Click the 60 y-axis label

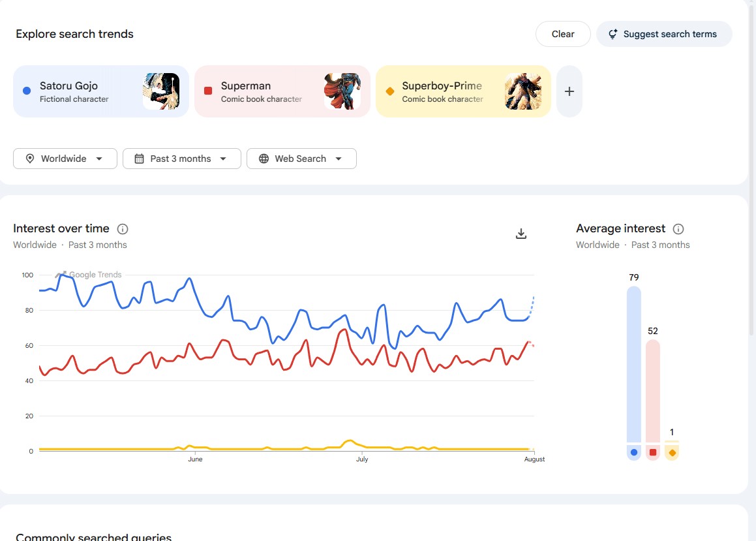click(29, 345)
